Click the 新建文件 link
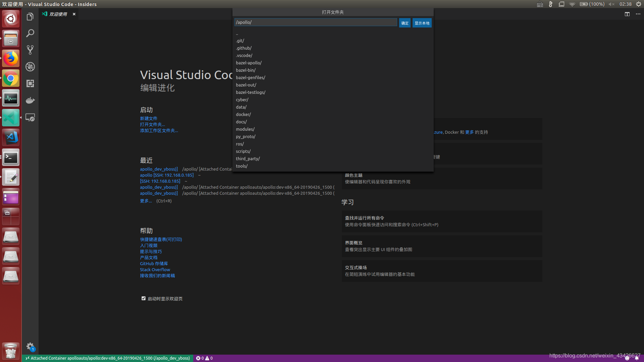Image resolution: width=644 pixels, height=362 pixels. 149,119
